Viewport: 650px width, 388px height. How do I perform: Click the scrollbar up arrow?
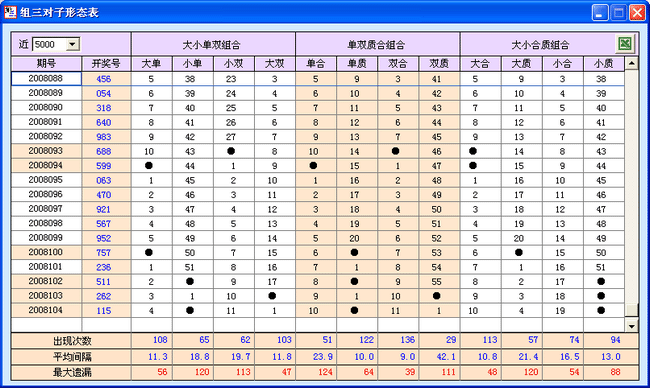pos(631,63)
